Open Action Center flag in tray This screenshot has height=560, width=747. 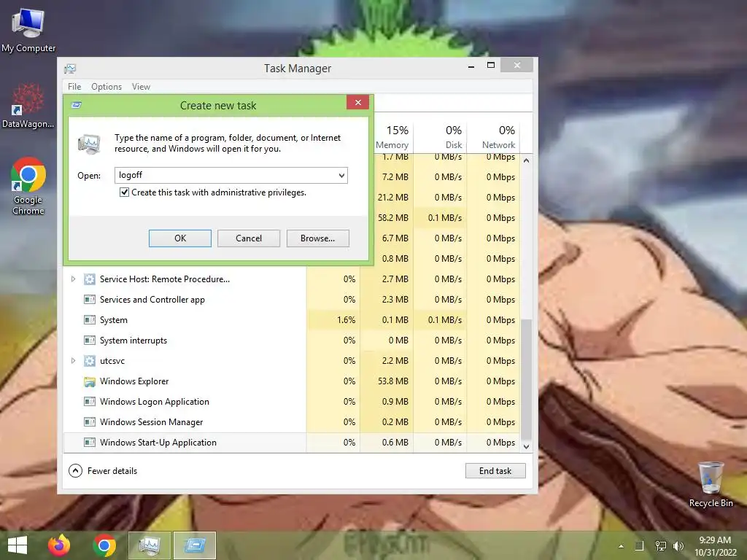[x=639, y=545]
